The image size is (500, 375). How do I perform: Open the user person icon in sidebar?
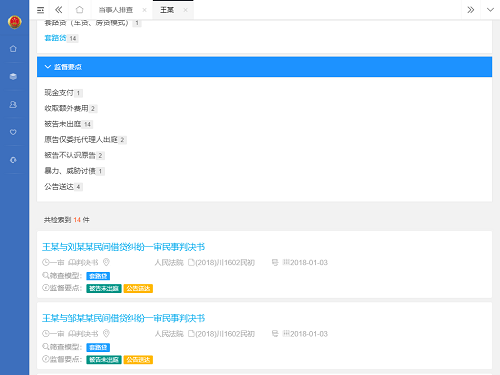pos(13,104)
